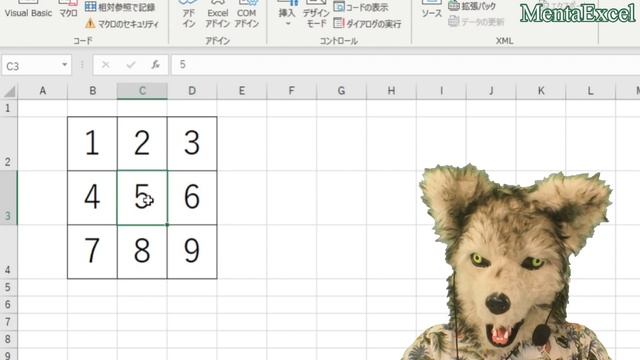This screenshot has width=640, height=360.
Task: Select column K header
Action: tap(541, 91)
